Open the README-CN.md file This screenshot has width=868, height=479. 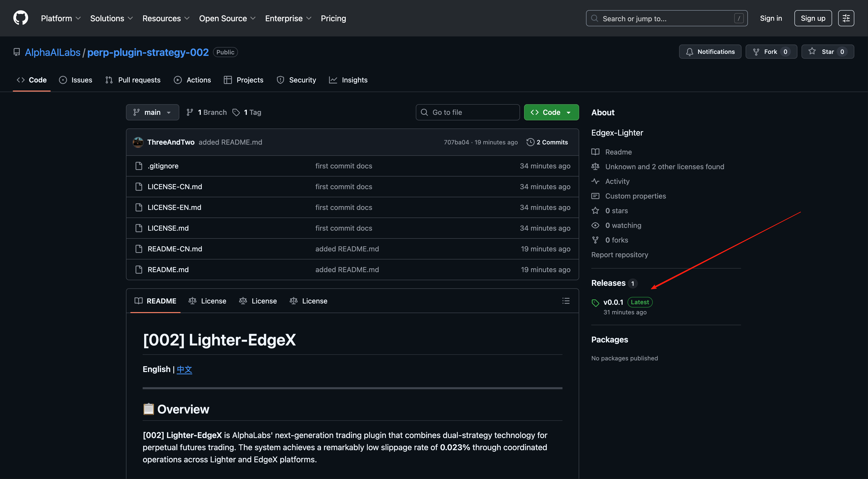(x=175, y=249)
